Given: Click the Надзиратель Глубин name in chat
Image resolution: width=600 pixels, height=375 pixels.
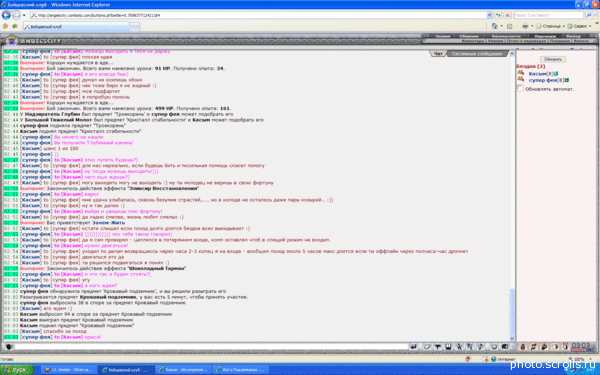Looking at the screenshot, I should coord(53,114).
